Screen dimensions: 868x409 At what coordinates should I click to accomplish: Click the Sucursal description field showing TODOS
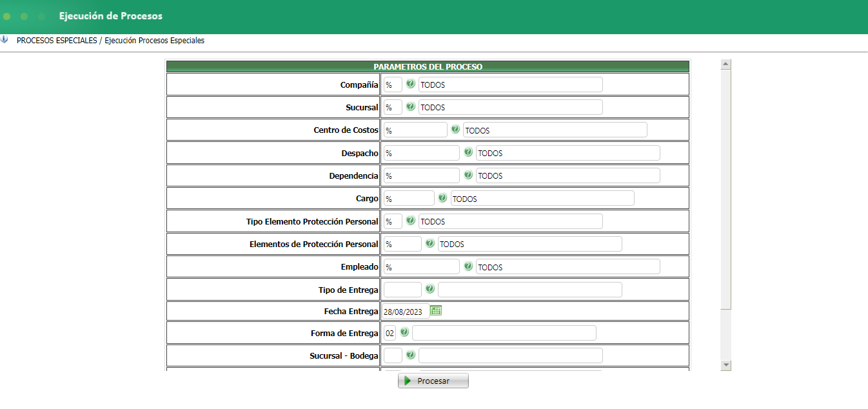point(511,107)
